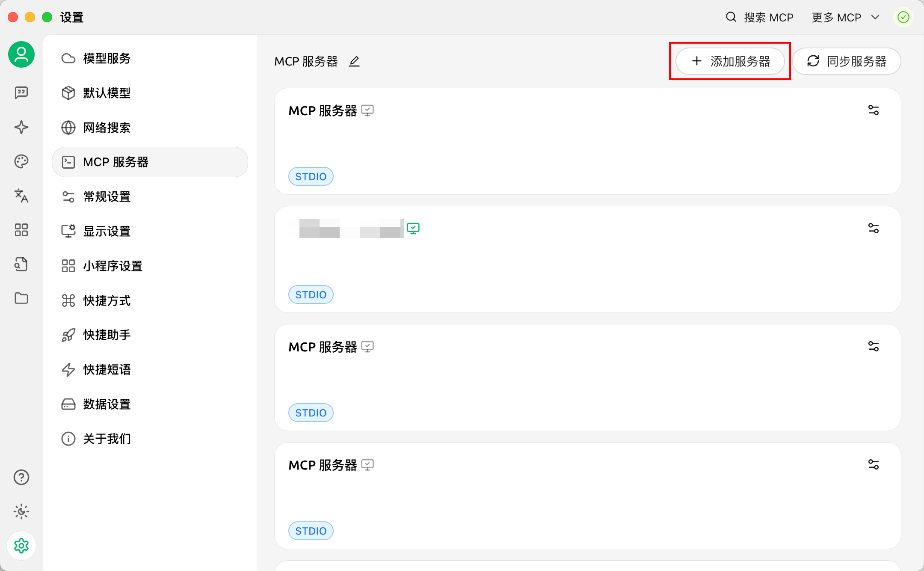Click the STDIO tag on the fourth server card
Screen dimensions: 924x571
click(x=311, y=531)
